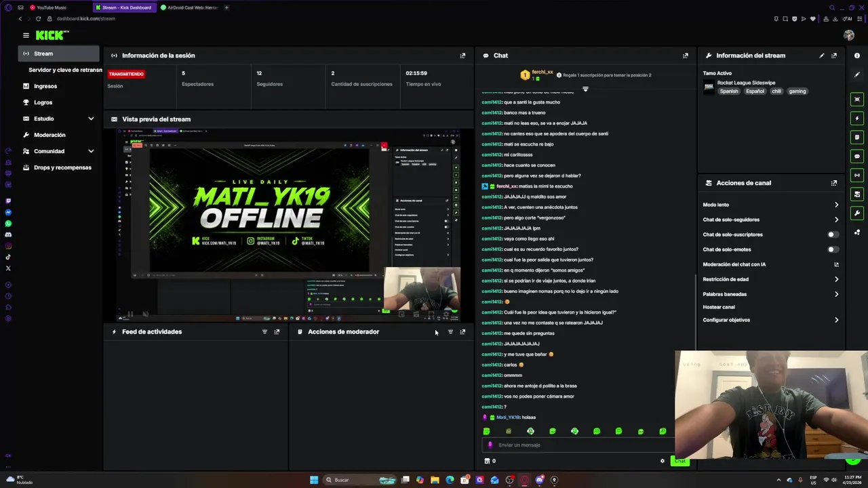This screenshot has height=488, width=868.
Task: Open Moderación in the sidebar
Action: (50, 135)
